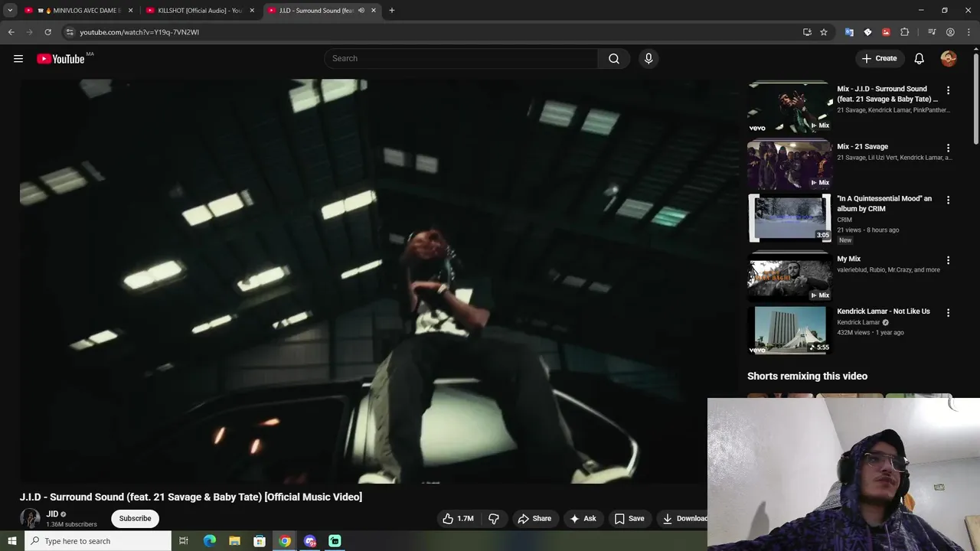Open the JID channel avatar
The height and width of the screenshot is (551, 980).
click(x=30, y=518)
